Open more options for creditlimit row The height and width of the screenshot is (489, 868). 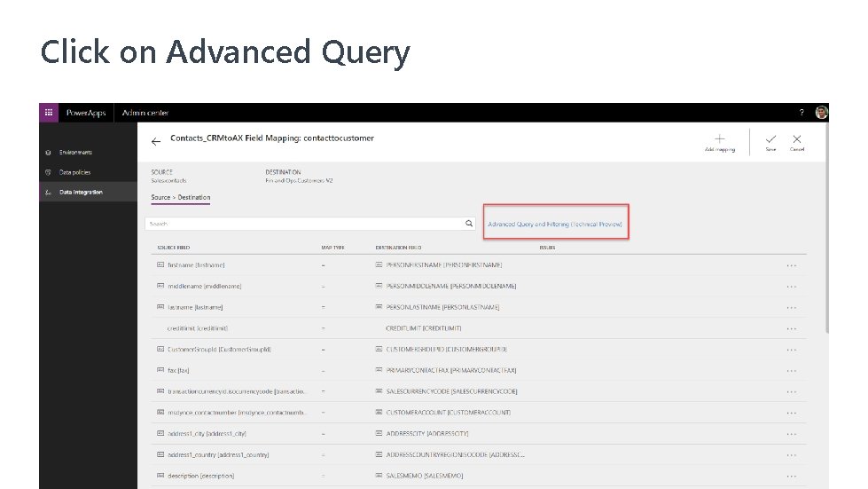coord(791,328)
